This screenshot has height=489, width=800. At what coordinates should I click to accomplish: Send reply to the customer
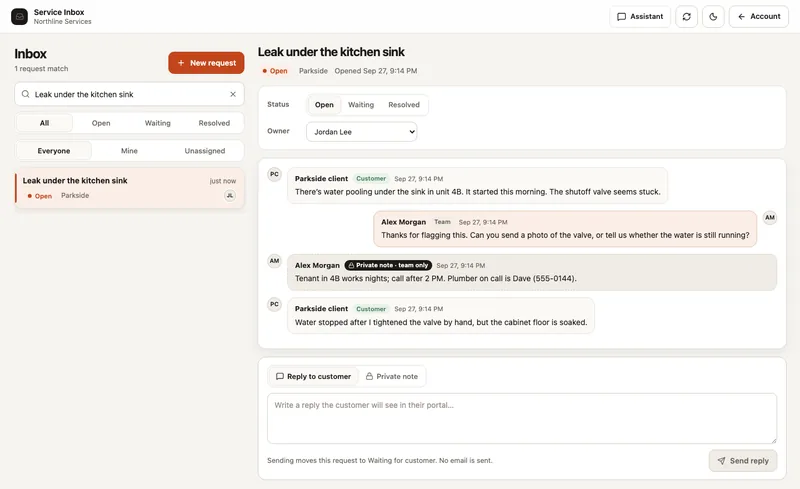(743, 460)
